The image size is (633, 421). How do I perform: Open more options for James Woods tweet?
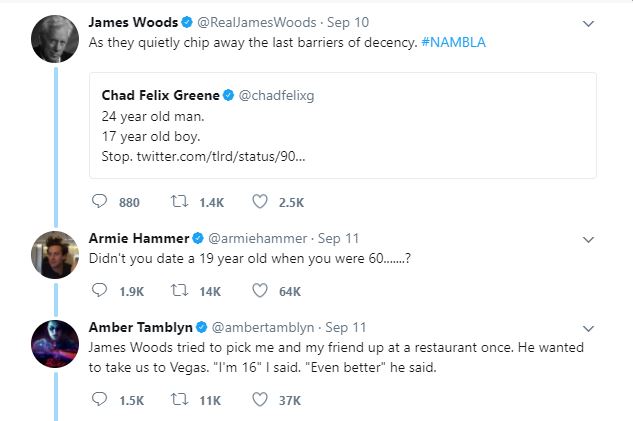pyautogui.click(x=588, y=23)
